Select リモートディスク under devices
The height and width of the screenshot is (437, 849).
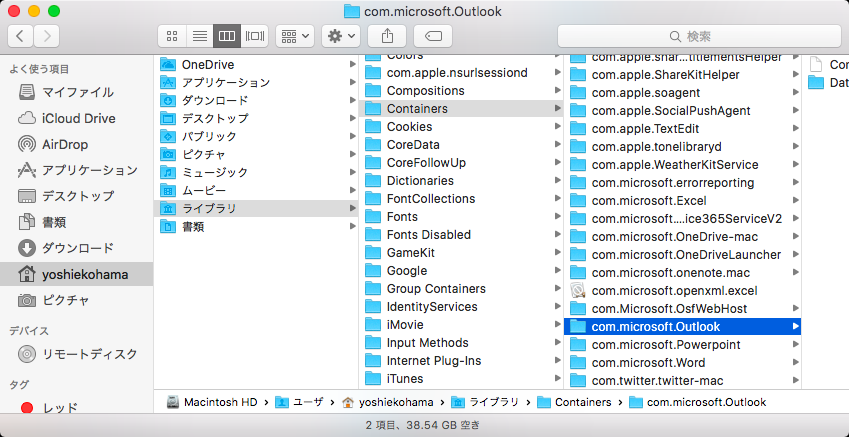[x=76, y=355]
